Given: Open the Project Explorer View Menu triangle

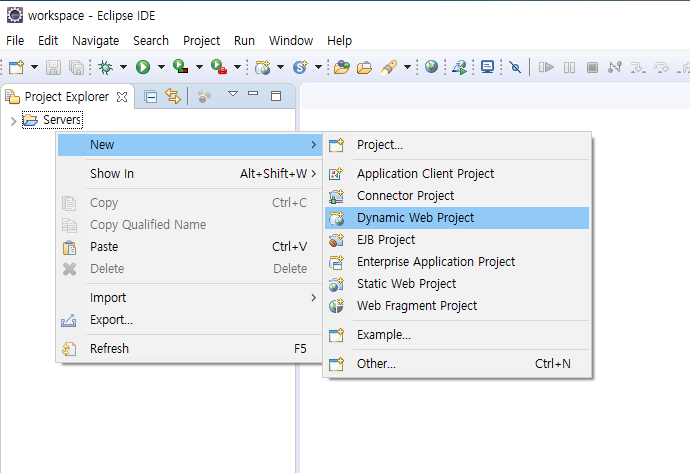Looking at the screenshot, I should point(233,93).
